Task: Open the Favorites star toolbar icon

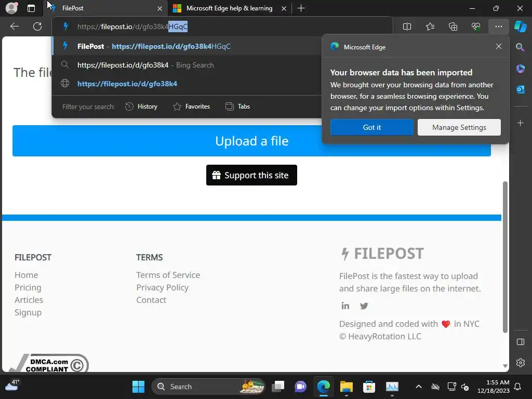Action: coord(430,26)
